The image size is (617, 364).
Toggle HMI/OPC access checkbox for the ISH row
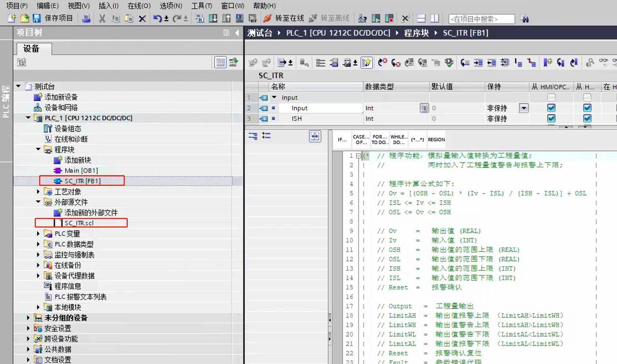tap(551, 118)
